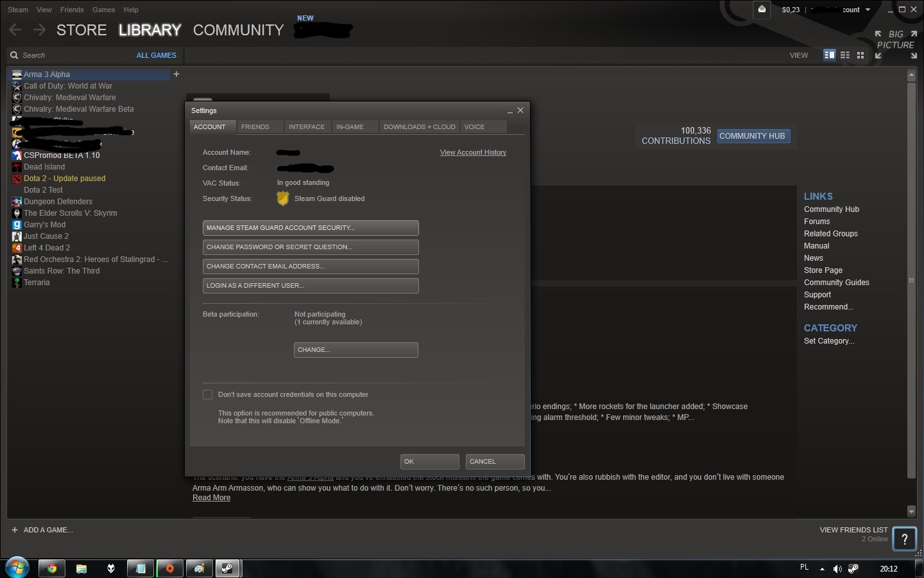The height and width of the screenshot is (578, 924).
Task: Click Change Contact Email Address button
Action: [x=311, y=267]
